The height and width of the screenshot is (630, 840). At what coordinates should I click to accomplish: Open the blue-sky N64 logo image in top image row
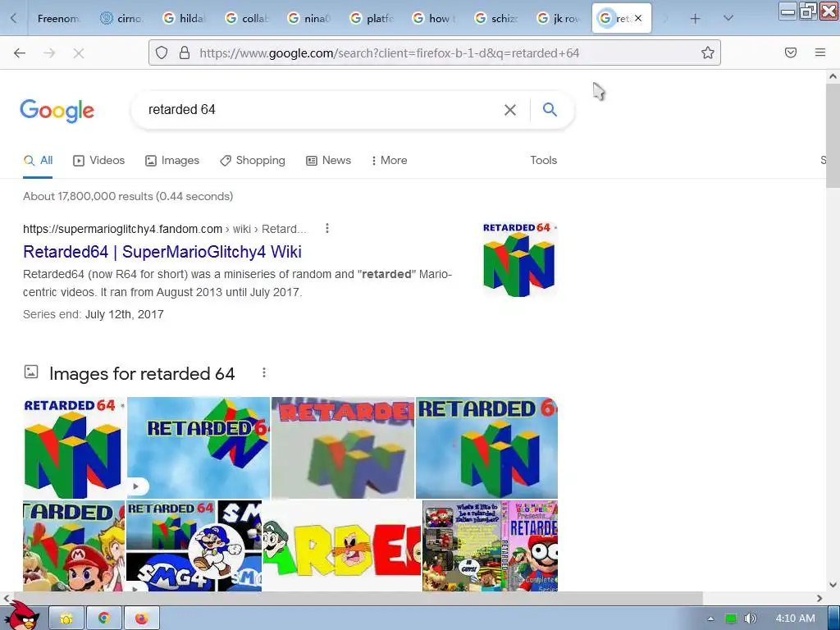pyautogui.click(x=487, y=448)
